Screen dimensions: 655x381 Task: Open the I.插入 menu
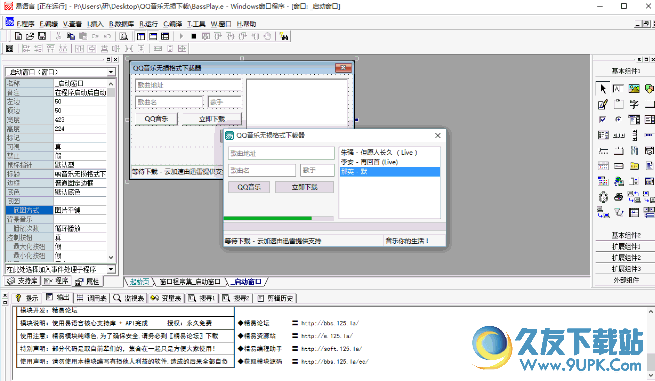click(95, 24)
